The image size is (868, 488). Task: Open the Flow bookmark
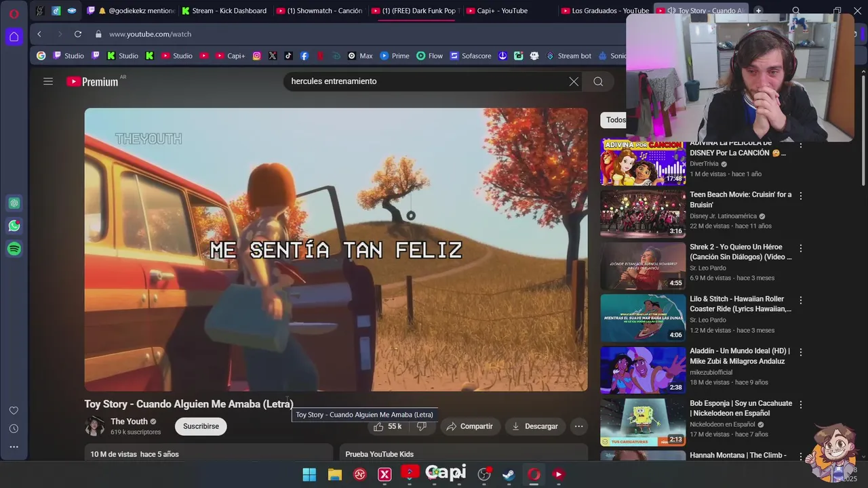[x=430, y=56]
